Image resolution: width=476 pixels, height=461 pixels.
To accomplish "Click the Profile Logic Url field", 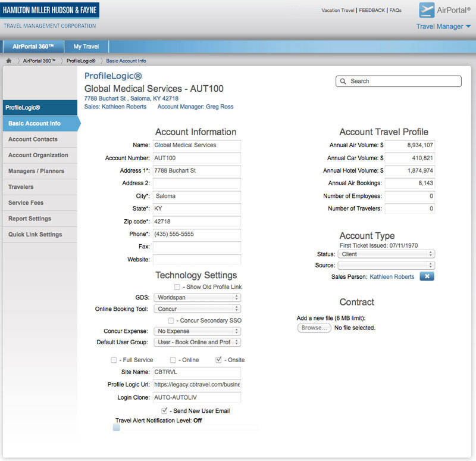I will [197, 385].
